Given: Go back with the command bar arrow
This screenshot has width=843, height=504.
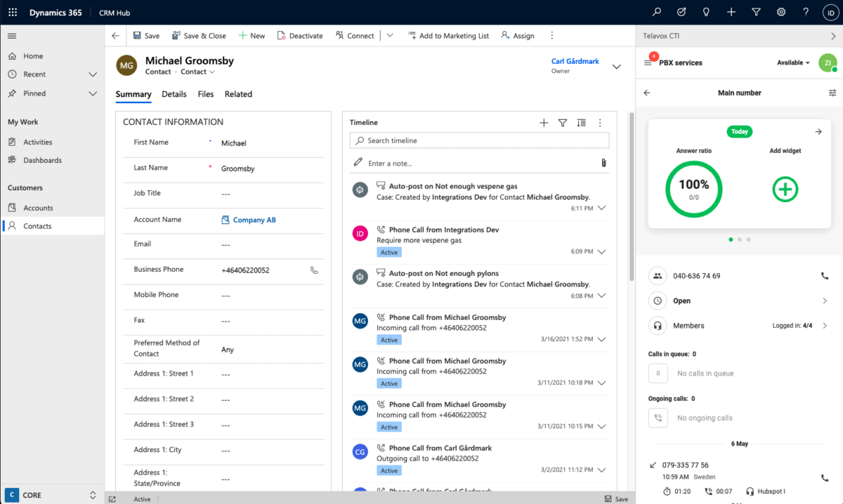Looking at the screenshot, I should tap(115, 36).
